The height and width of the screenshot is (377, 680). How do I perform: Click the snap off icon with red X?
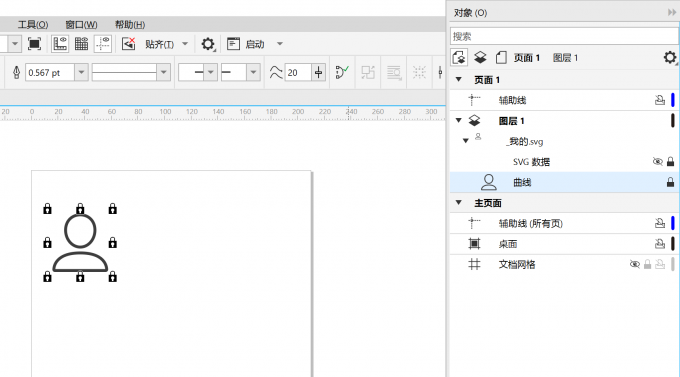coord(128,44)
